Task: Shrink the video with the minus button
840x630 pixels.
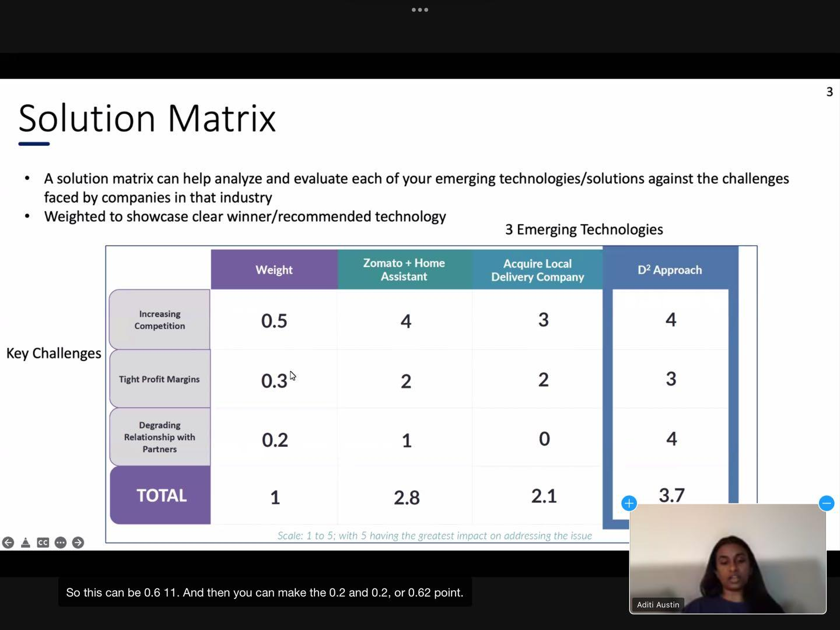Action: pos(826,503)
